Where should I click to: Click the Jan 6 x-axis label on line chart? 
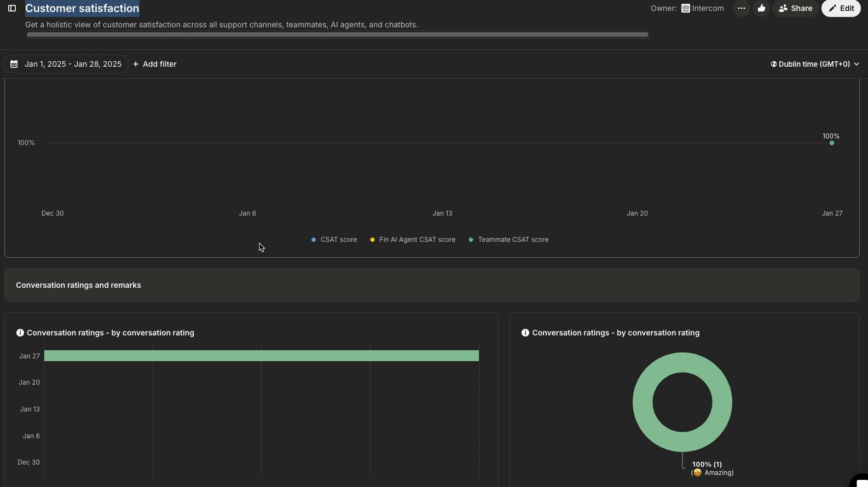[x=247, y=213]
